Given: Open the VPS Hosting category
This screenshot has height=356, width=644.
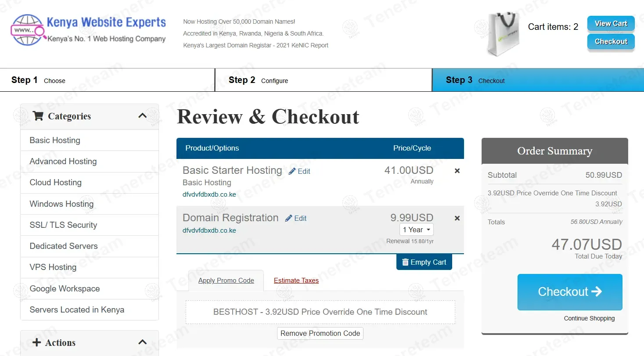Looking at the screenshot, I should [90, 267].
